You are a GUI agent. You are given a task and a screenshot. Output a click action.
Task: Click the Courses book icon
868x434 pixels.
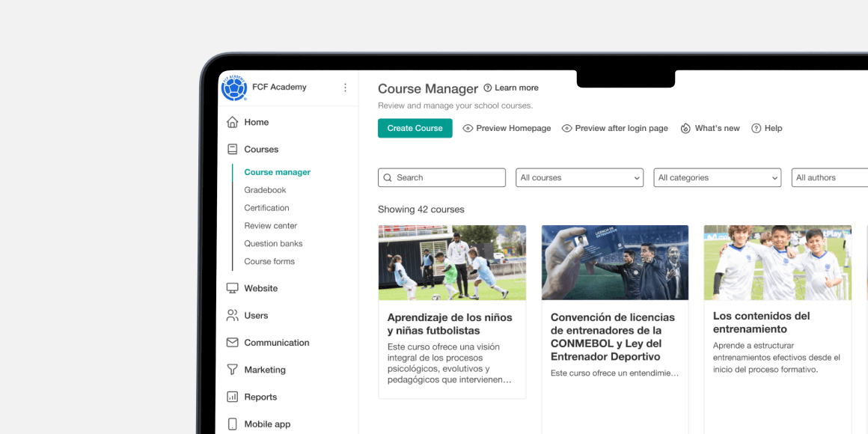pyautogui.click(x=233, y=150)
